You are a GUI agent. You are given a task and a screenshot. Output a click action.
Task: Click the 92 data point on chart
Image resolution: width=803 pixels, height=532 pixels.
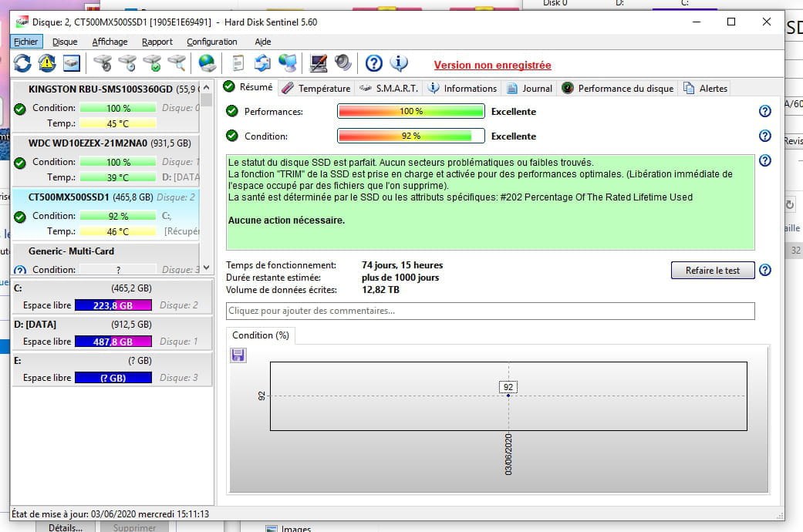click(x=508, y=396)
